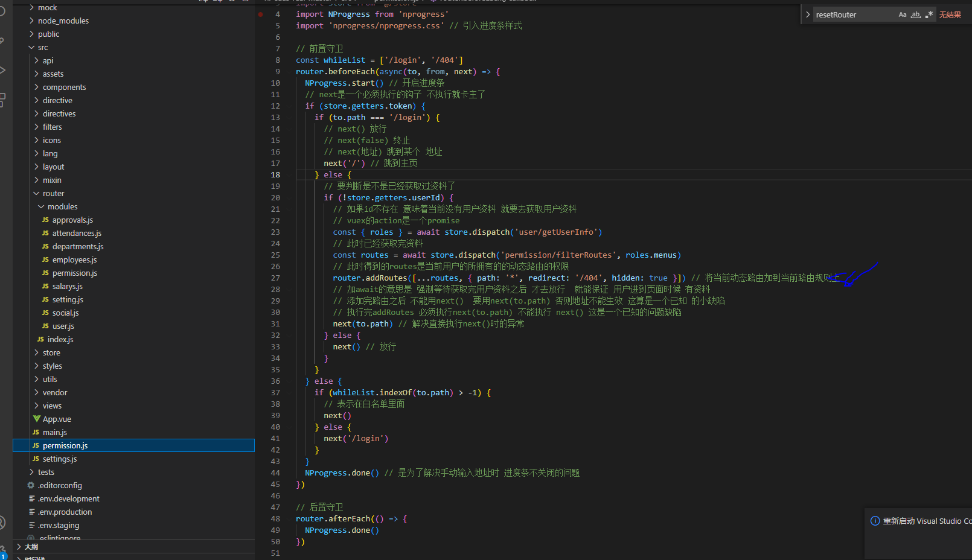Expand the views folder
The width and height of the screenshot is (972, 560).
36,406
